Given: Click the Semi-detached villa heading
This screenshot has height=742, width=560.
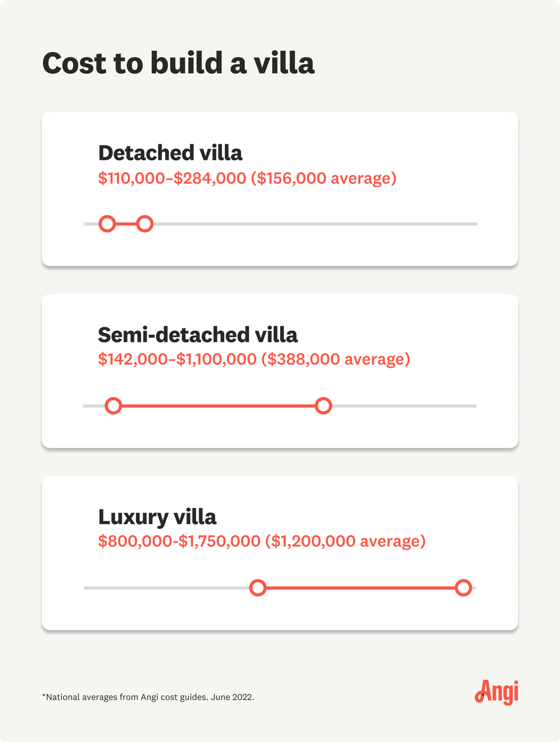Looking at the screenshot, I should point(198,335).
